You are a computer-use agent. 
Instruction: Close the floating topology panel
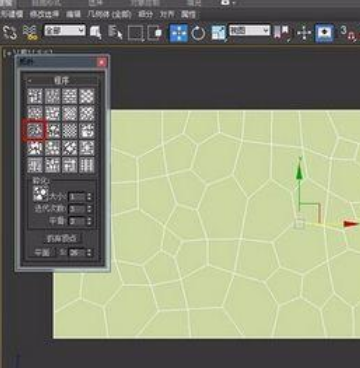tap(102, 62)
